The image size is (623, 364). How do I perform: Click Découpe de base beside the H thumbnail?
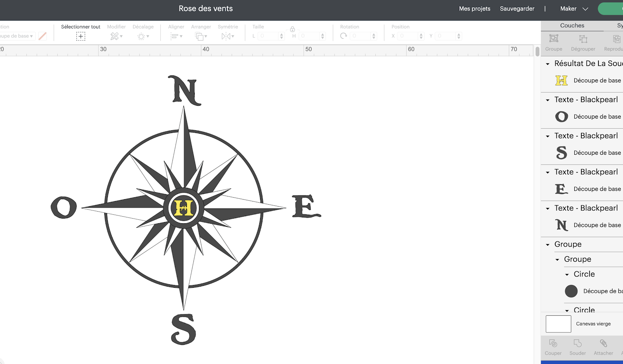[597, 80]
